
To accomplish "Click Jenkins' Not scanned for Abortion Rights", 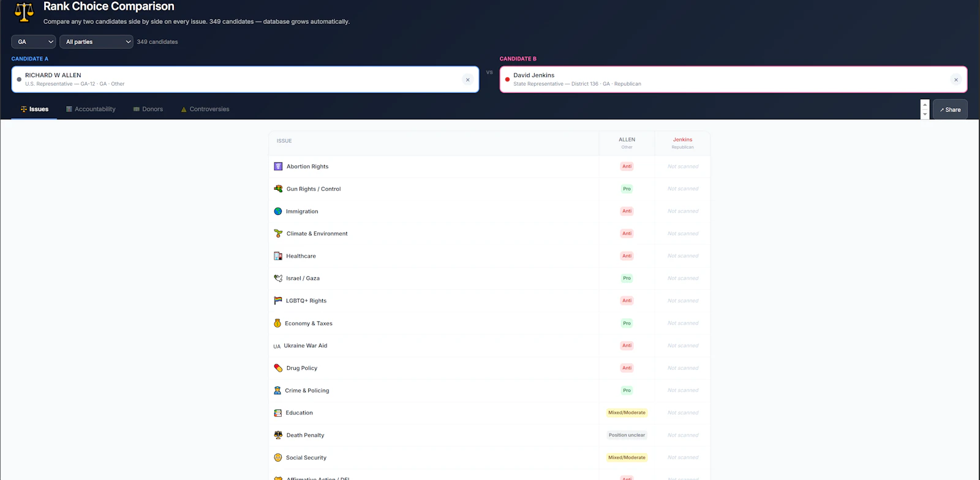I will click(683, 167).
